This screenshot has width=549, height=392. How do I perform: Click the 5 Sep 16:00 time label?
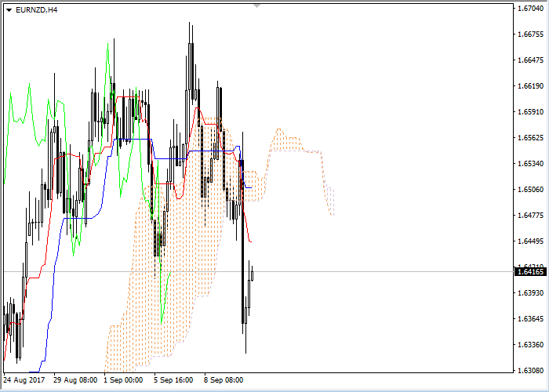click(173, 380)
